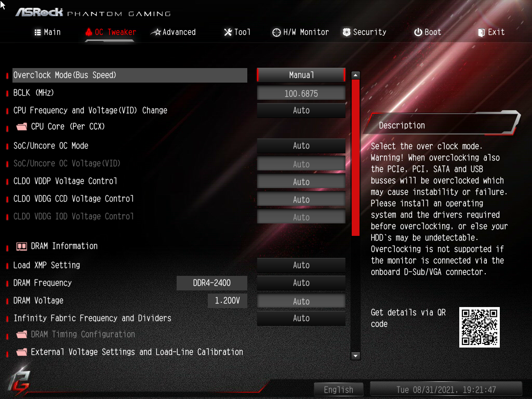Open SoC/Uncore OC Mode Auto dropdown
The height and width of the screenshot is (399, 532).
click(301, 145)
